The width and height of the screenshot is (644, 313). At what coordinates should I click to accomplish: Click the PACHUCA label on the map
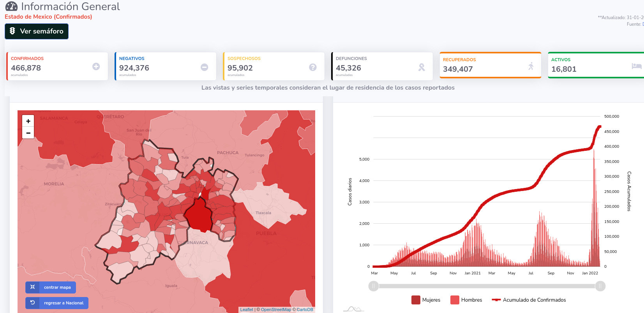click(228, 153)
